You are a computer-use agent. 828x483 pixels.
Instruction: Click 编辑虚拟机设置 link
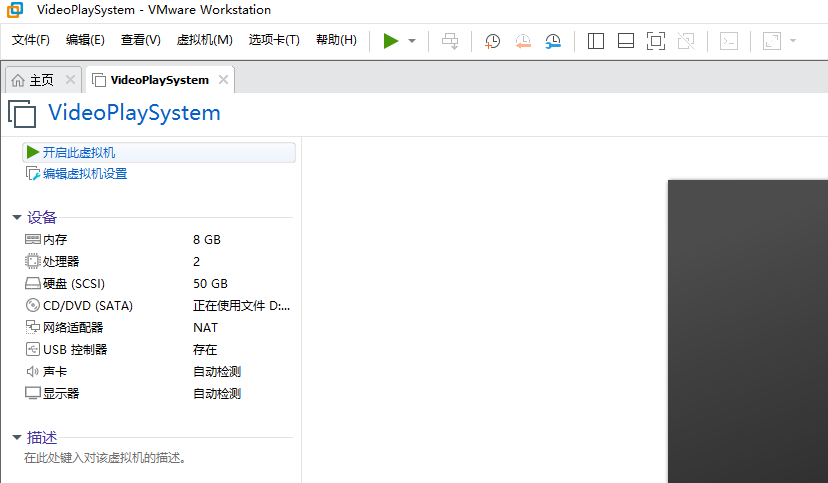[x=85, y=174]
